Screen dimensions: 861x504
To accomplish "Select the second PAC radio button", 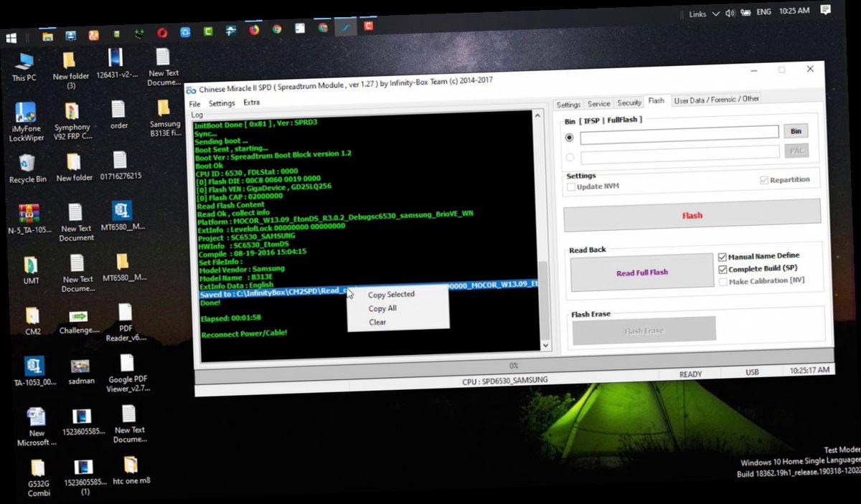I will pyautogui.click(x=570, y=157).
